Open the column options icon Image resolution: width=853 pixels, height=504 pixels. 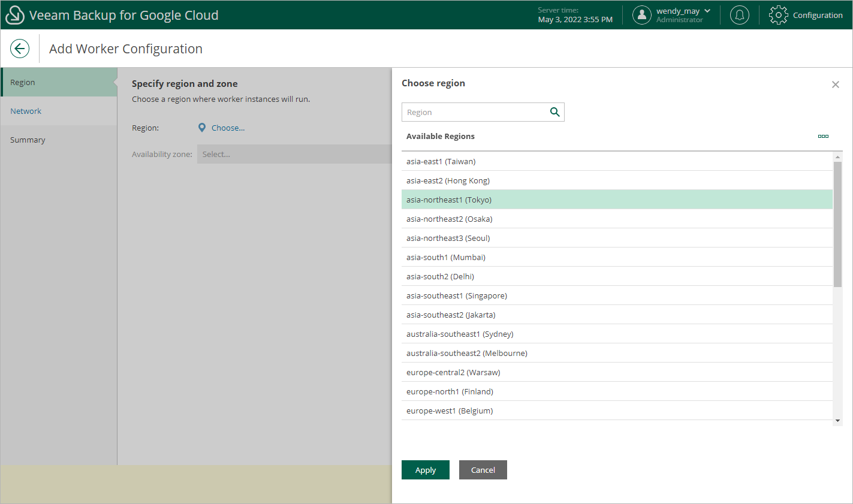[x=823, y=136]
